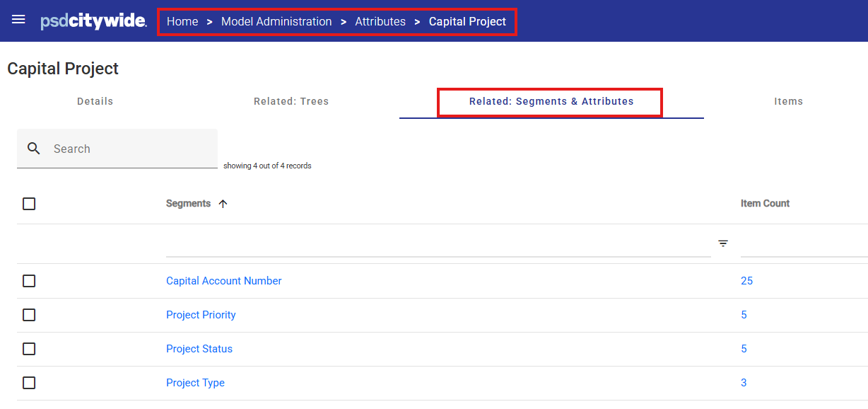868x409 pixels.
Task: Open the Project Type segment link
Action: (x=195, y=383)
